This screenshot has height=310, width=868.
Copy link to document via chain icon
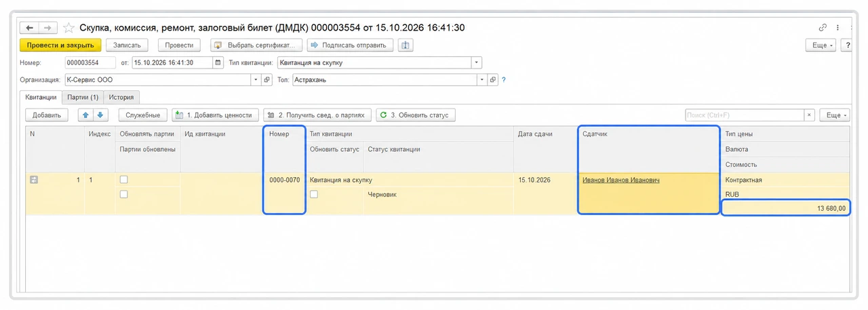pos(823,28)
